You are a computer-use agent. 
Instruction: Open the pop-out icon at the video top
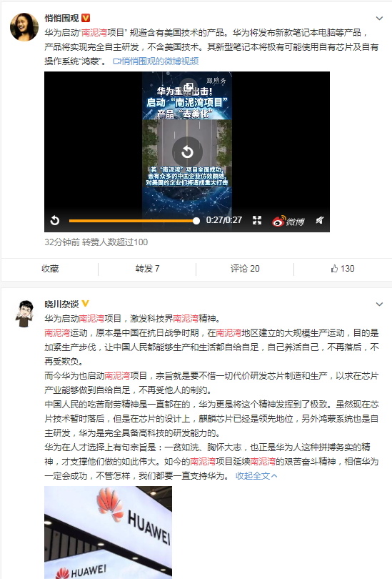[189, 86]
